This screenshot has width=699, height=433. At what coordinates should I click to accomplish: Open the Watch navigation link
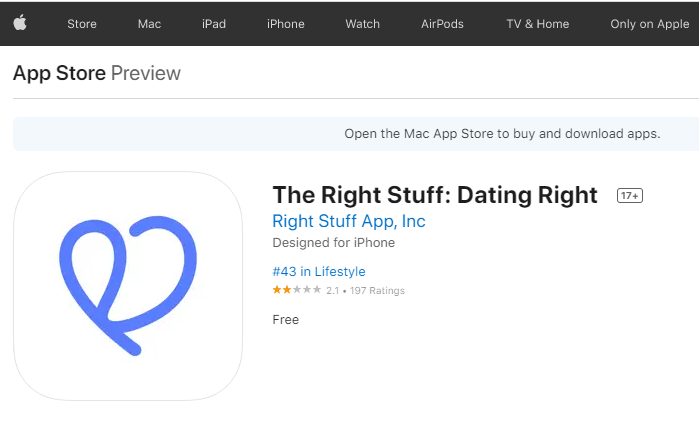tap(362, 24)
